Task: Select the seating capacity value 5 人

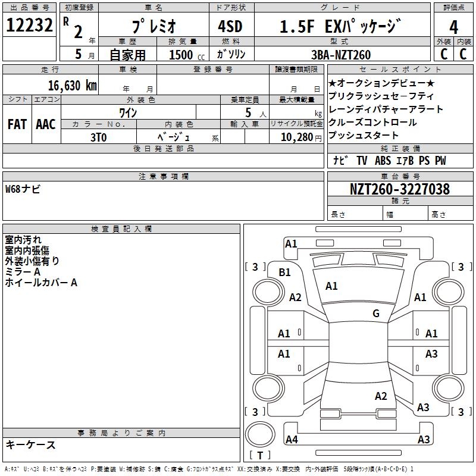Action: pos(256,113)
